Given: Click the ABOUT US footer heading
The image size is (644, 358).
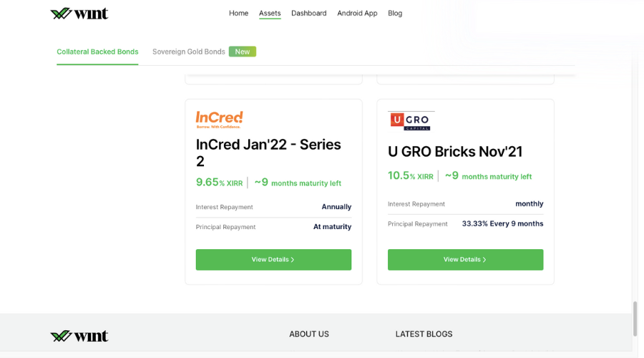Looking at the screenshot, I should tap(309, 334).
